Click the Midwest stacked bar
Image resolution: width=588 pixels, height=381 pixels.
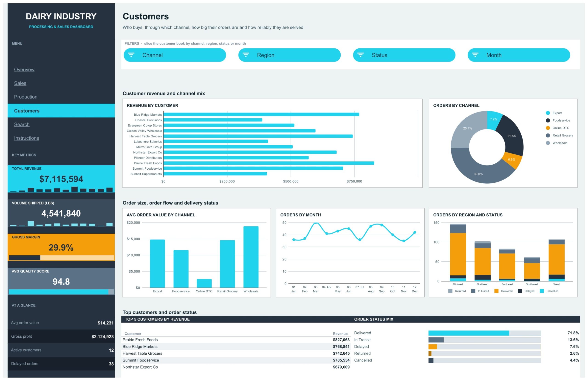click(458, 253)
